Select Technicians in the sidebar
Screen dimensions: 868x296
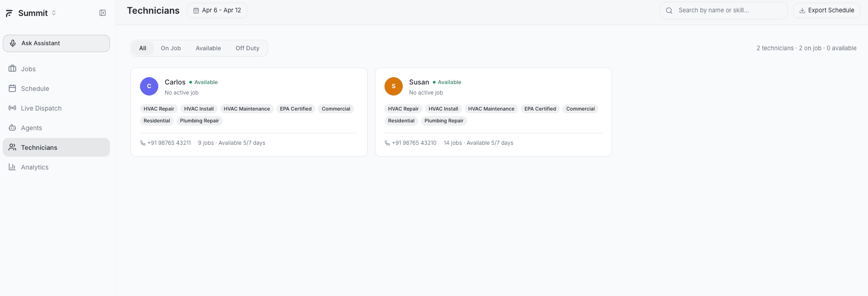click(56, 148)
